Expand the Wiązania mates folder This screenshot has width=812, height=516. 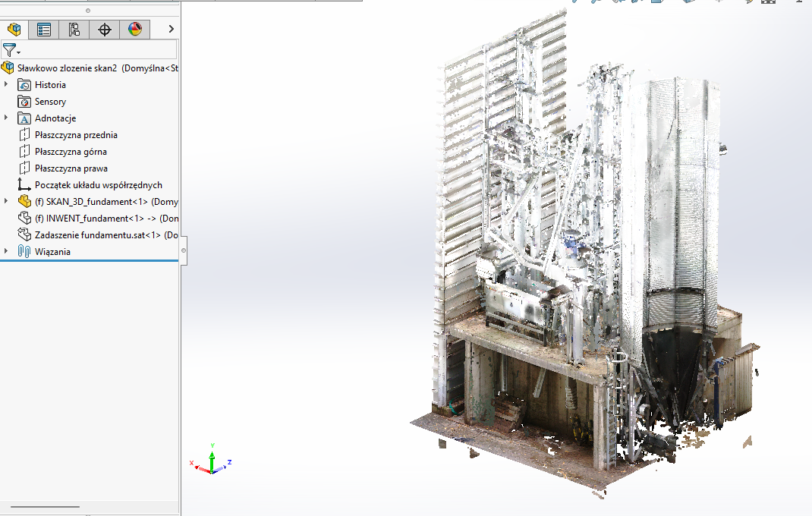point(6,250)
